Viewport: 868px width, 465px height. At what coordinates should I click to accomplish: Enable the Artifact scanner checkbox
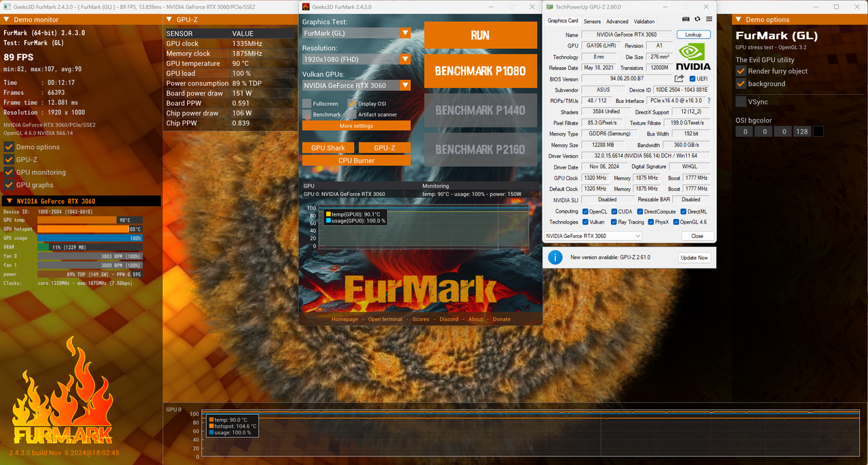click(352, 115)
